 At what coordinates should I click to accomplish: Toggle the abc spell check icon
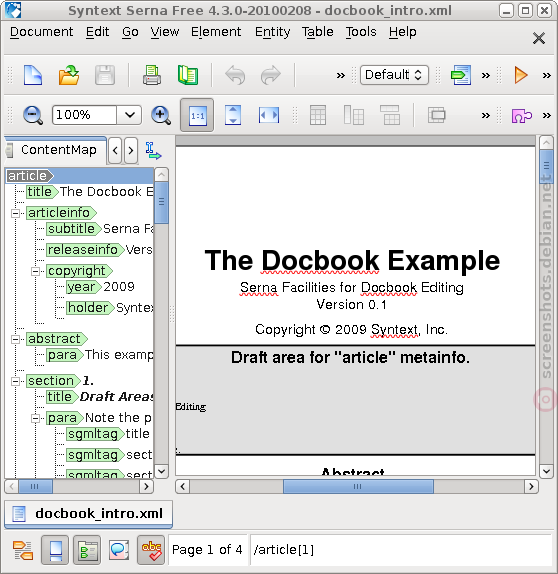click(x=151, y=550)
